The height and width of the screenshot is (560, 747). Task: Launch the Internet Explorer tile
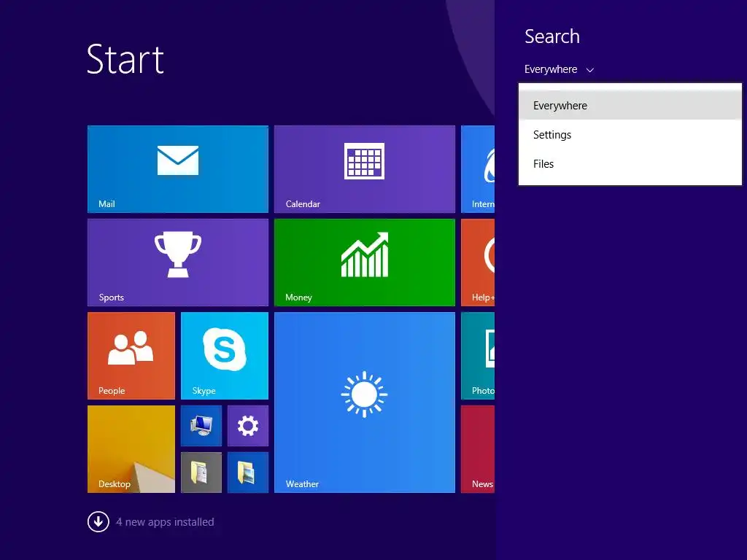pyautogui.click(x=478, y=169)
